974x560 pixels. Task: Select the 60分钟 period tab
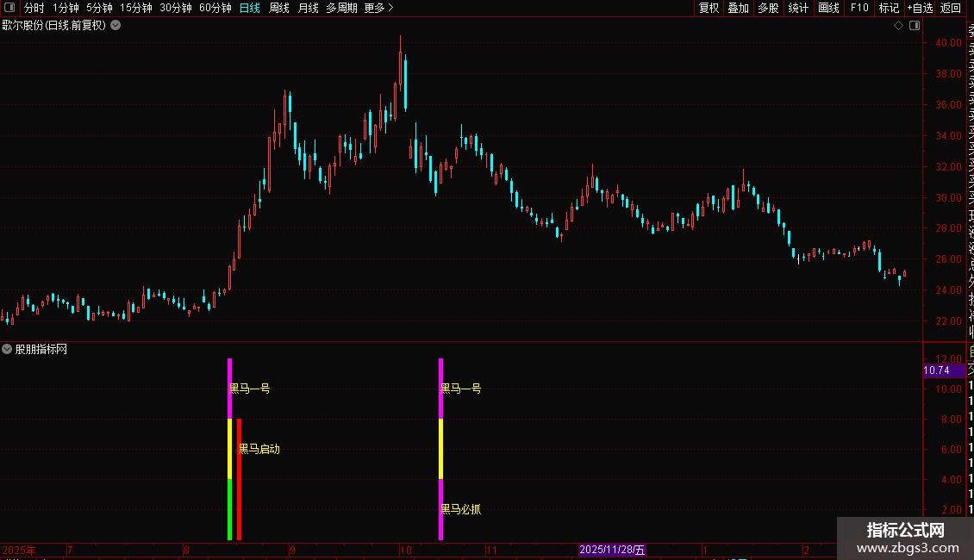pos(215,8)
